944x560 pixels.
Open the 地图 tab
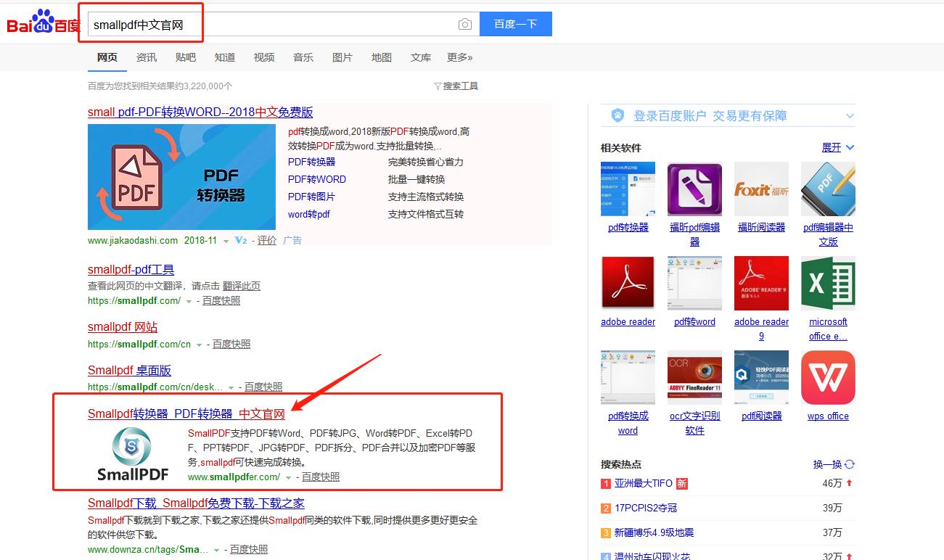(x=382, y=57)
